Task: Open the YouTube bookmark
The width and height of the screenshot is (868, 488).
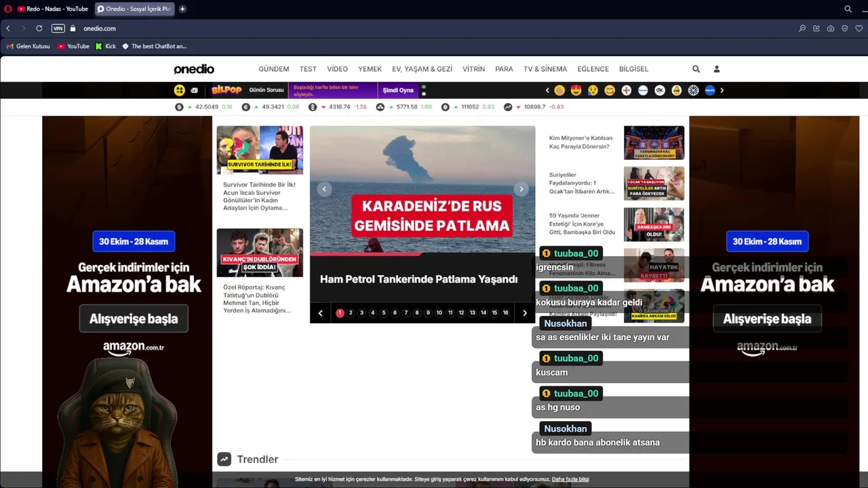Action: tap(73, 46)
